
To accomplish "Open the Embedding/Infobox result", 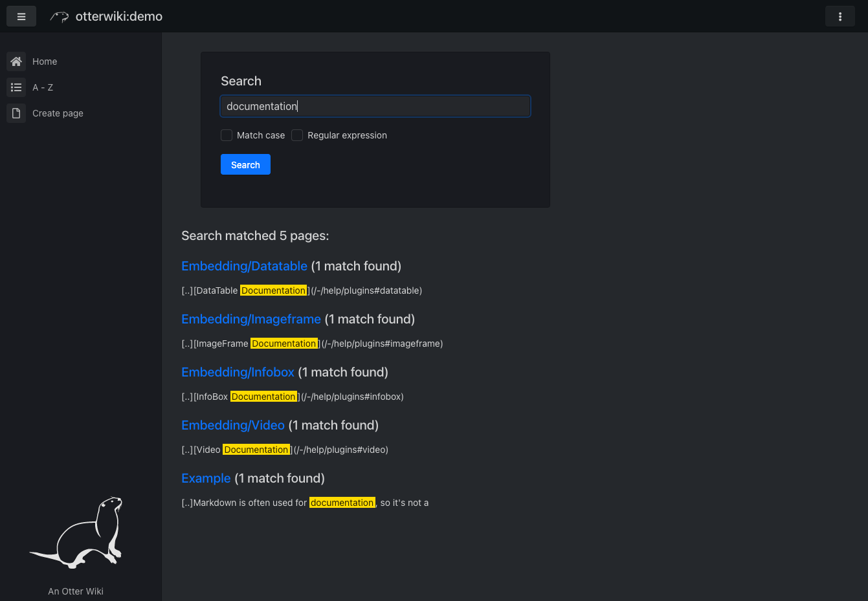I will (x=238, y=372).
